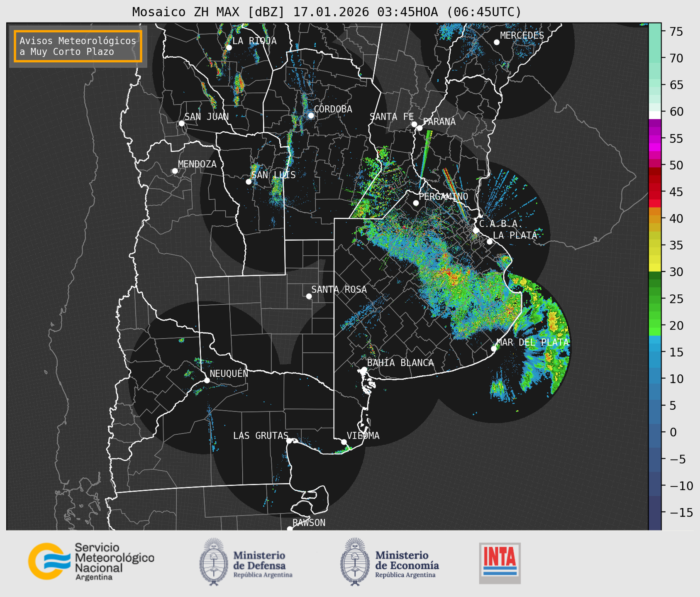Click the BAHÍA BLANCA label text
The width and height of the screenshot is (700, 597).
point(400,363)
